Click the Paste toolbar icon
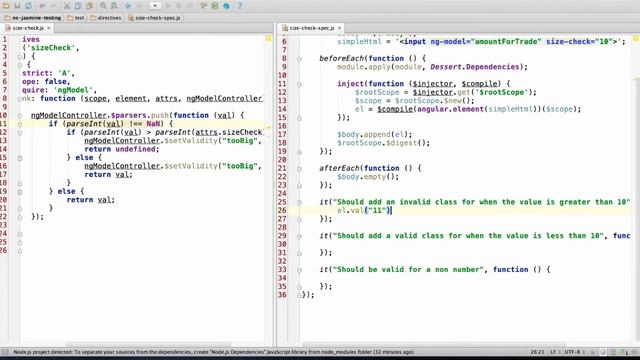This screenshot has width=640, height=360. pyautogui.click(x=89, y=6)
